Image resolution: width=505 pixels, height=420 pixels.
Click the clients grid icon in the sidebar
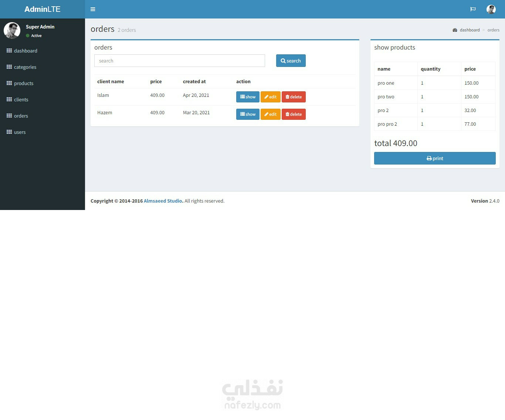(x=9, y=99)
